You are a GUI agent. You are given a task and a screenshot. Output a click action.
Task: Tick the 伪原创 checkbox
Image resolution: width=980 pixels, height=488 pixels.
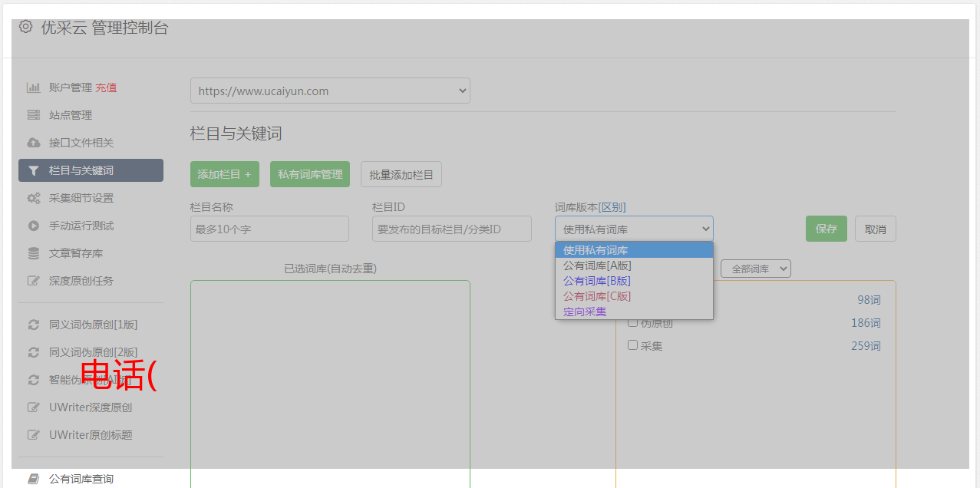[633, 322]
